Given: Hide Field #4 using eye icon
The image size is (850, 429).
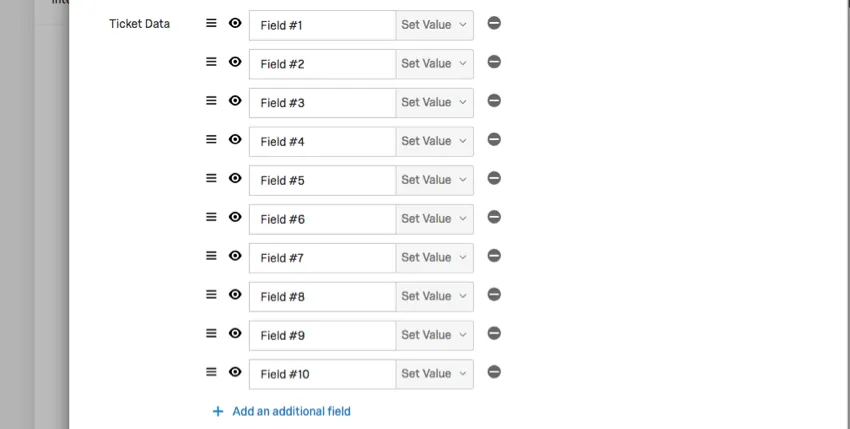Looking at the screenshot, I should [235, 140].
